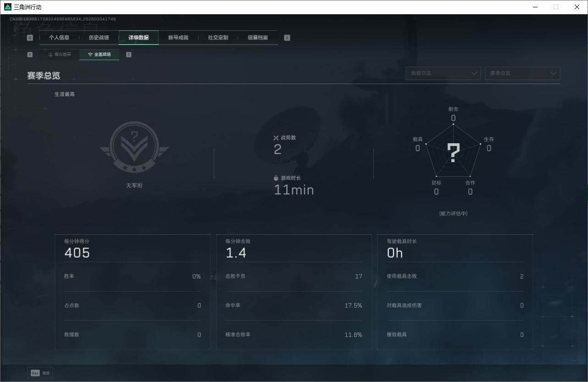
Task: Click the 生存 radar chart label
Action: (489, 139)
